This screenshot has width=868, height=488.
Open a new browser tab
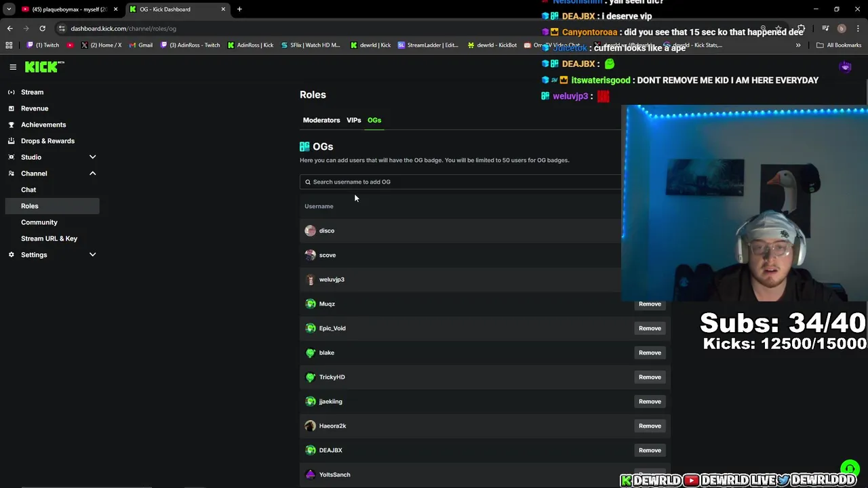(239, 9)
